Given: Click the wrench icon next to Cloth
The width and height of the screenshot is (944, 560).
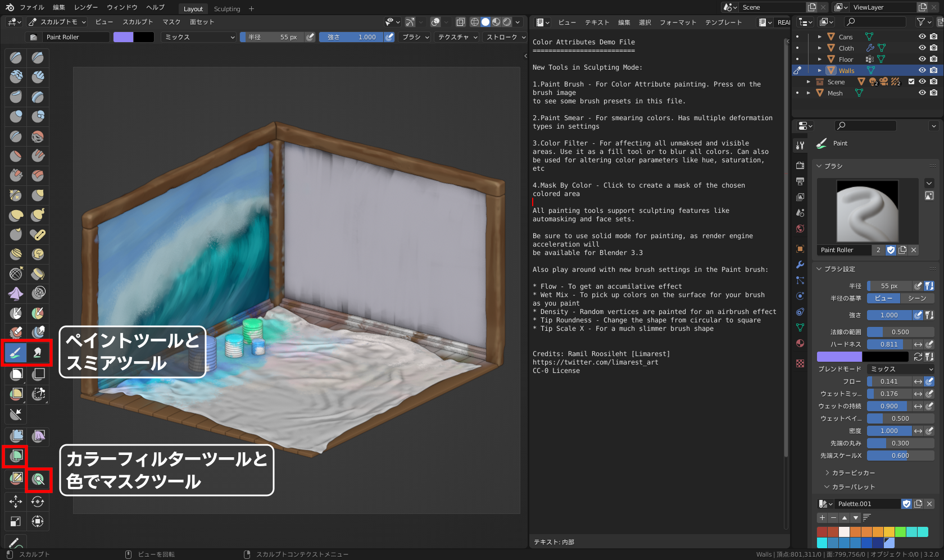Looking at the screenshot, I should [870, 48].
